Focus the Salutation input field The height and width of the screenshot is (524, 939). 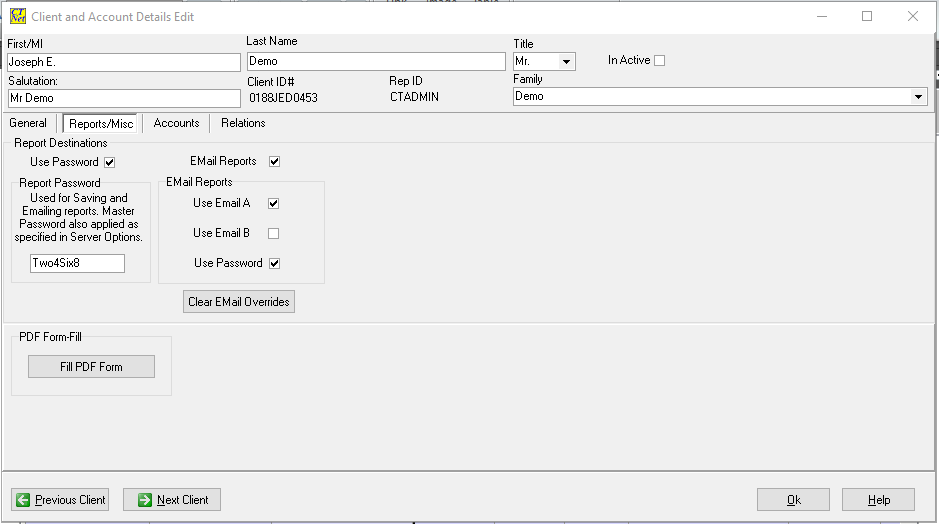pyautogui.click(x=124, y=98)
